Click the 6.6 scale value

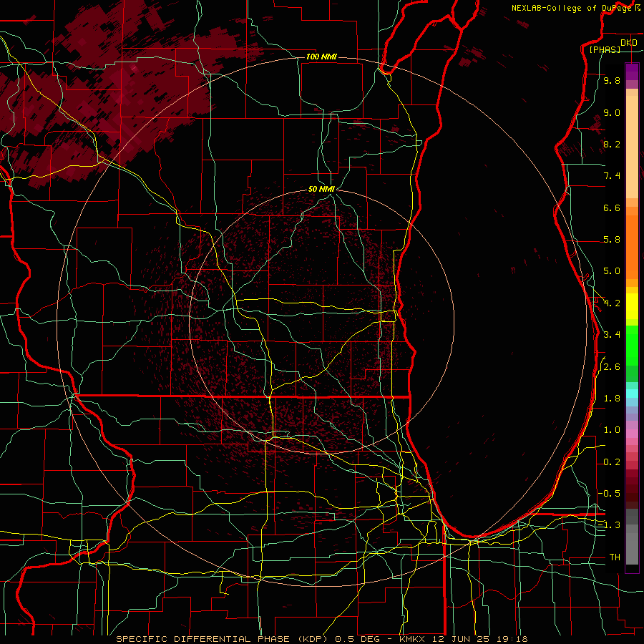tap(612, 208)
